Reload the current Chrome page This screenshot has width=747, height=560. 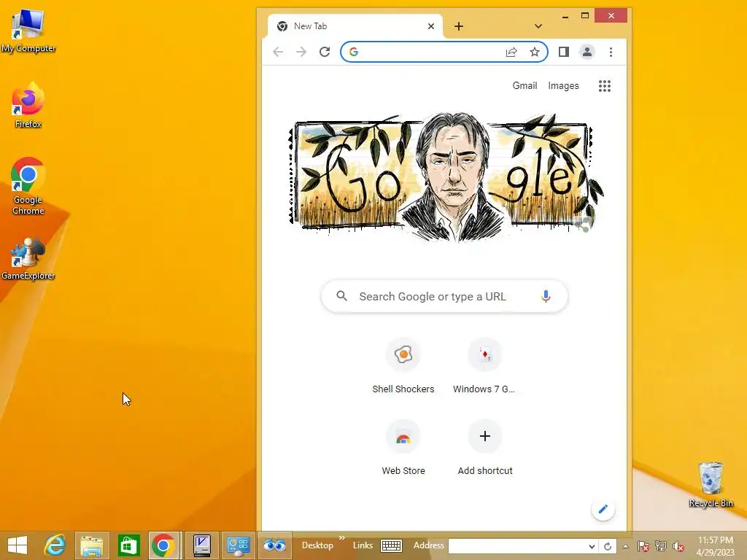point(325,52)
